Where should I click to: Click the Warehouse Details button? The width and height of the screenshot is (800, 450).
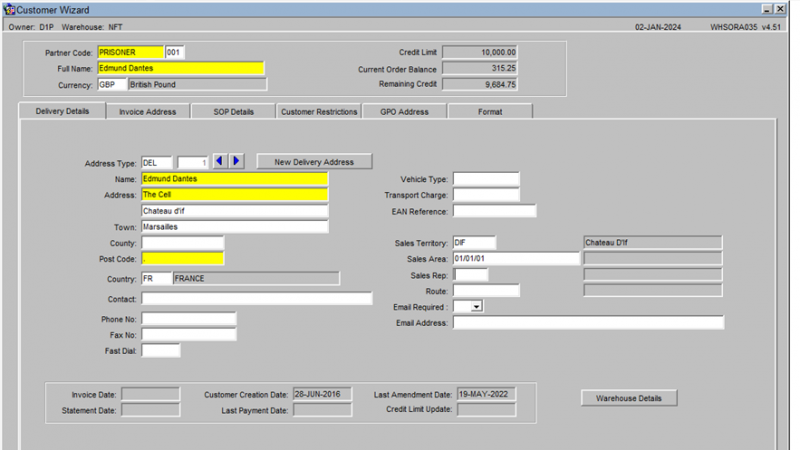pyautogui.click(x=629, y=398)
